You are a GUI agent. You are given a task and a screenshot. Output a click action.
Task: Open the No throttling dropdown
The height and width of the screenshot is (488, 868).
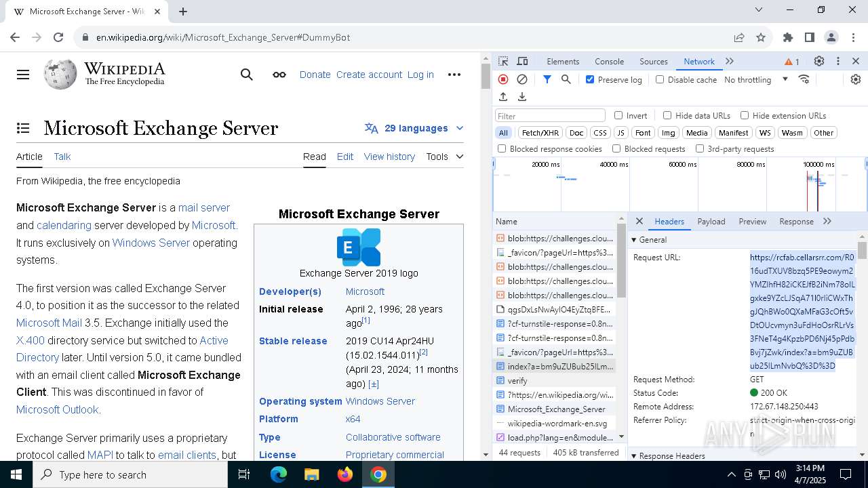coord(755,79)
